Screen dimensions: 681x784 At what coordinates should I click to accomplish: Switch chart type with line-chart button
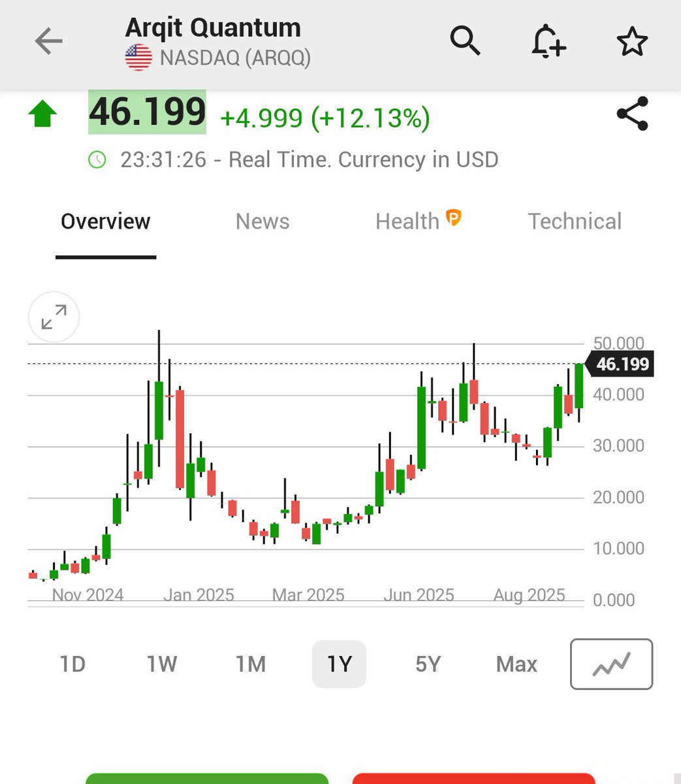(x=611, y=664)
